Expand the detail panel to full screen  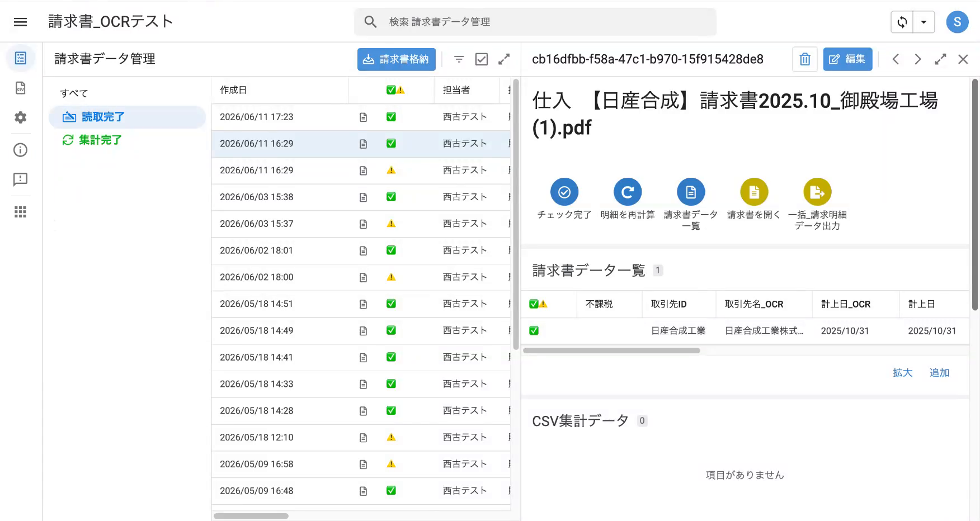[940, 59]
